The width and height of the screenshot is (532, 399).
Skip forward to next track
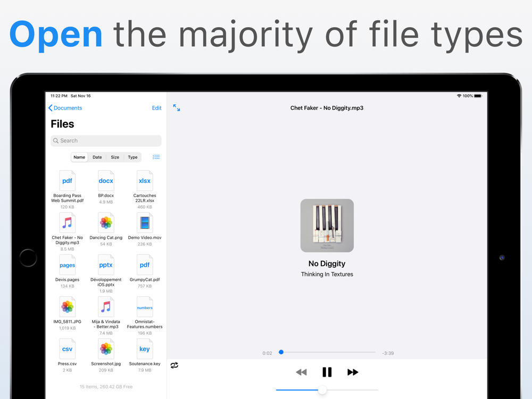click(x=353, y=372)
